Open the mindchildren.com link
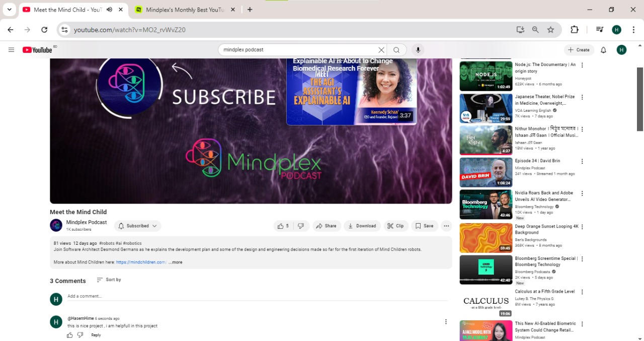 click(x=141, y=262)
